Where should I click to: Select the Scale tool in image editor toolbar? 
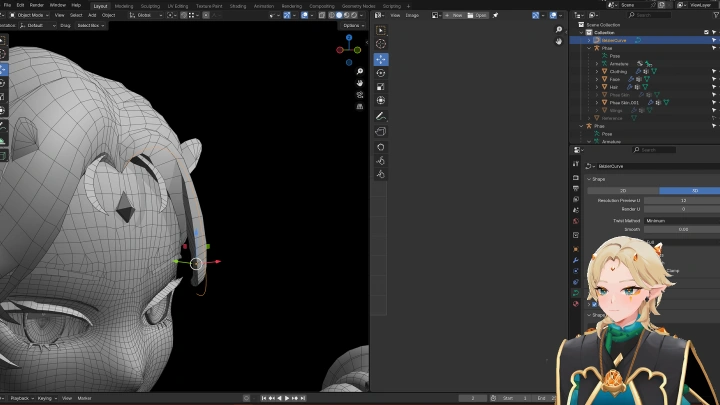pyautogui.click(x=381, y=87)
